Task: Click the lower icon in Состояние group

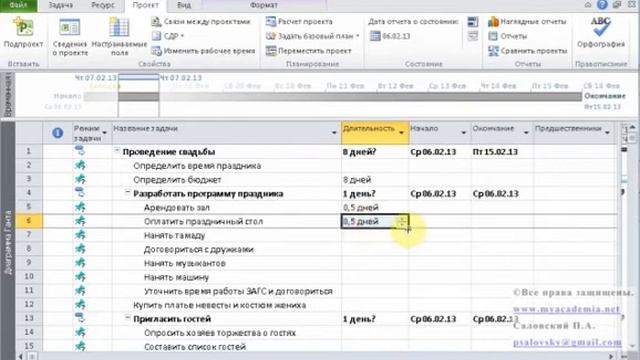Action: [473, 36]
